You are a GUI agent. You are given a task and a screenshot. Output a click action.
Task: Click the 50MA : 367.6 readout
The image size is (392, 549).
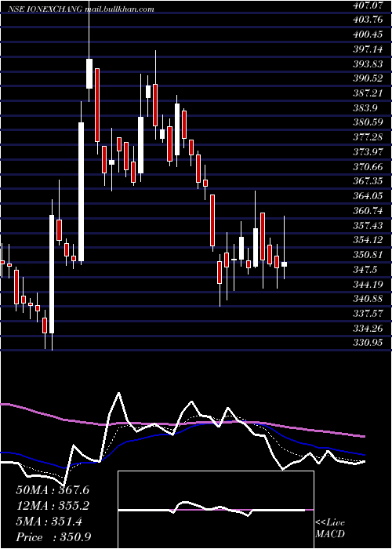pos(53,490)
